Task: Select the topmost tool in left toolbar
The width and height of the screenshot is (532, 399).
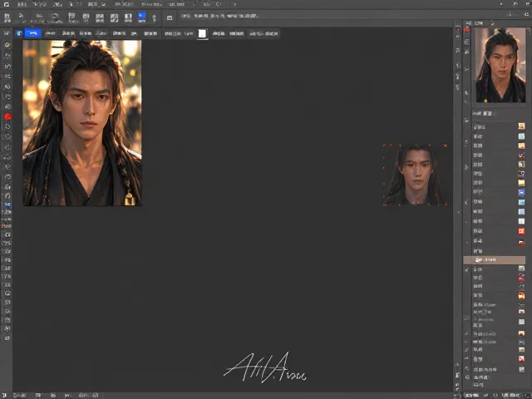Action: [x=7, y=33]
